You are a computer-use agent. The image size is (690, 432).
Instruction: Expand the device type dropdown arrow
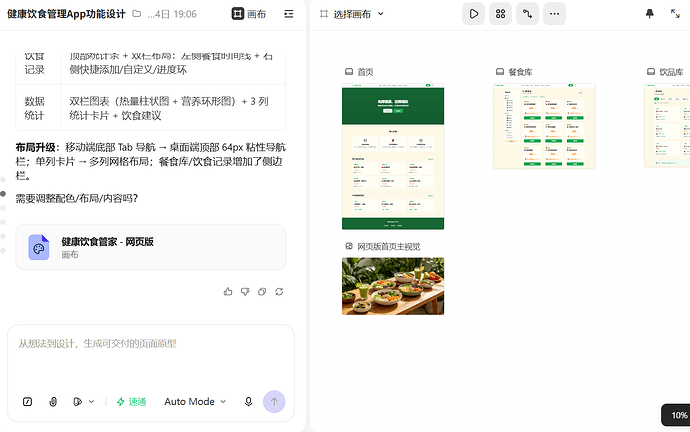point(92,402)
